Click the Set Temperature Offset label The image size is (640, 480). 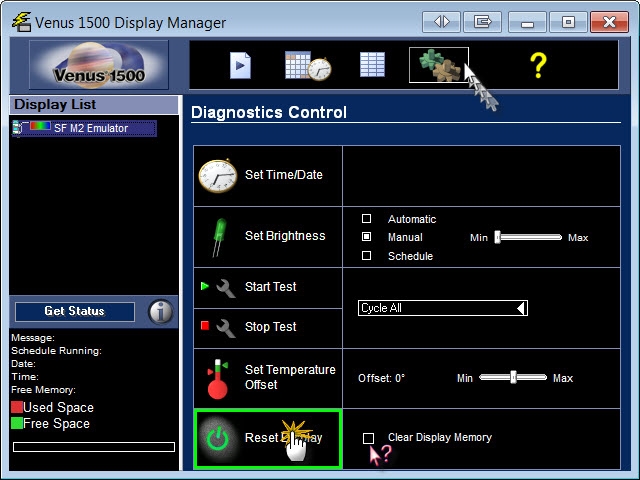coord(290,377)
